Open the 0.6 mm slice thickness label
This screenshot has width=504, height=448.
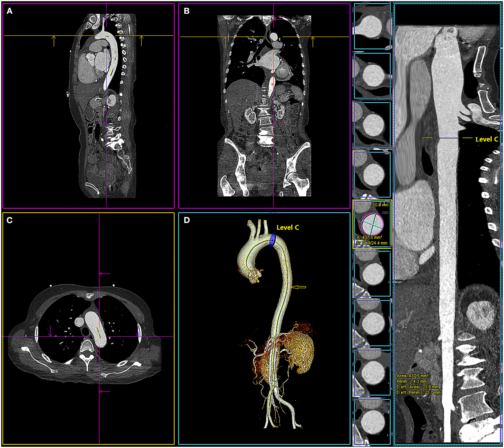(382, 205)
